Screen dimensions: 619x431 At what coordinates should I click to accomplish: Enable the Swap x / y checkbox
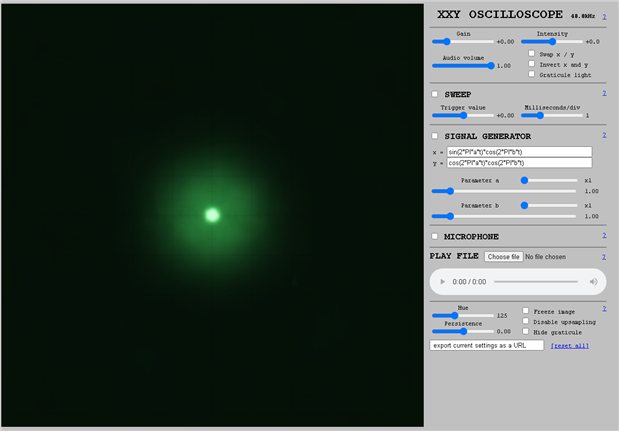tap(531, 53)
